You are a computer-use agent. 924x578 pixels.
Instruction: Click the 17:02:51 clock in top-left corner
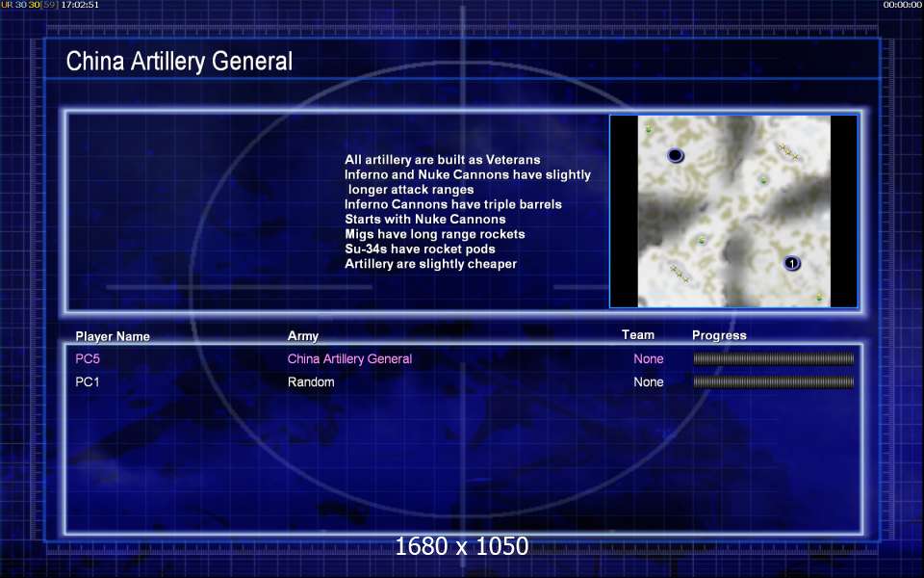tap(80, 5)
